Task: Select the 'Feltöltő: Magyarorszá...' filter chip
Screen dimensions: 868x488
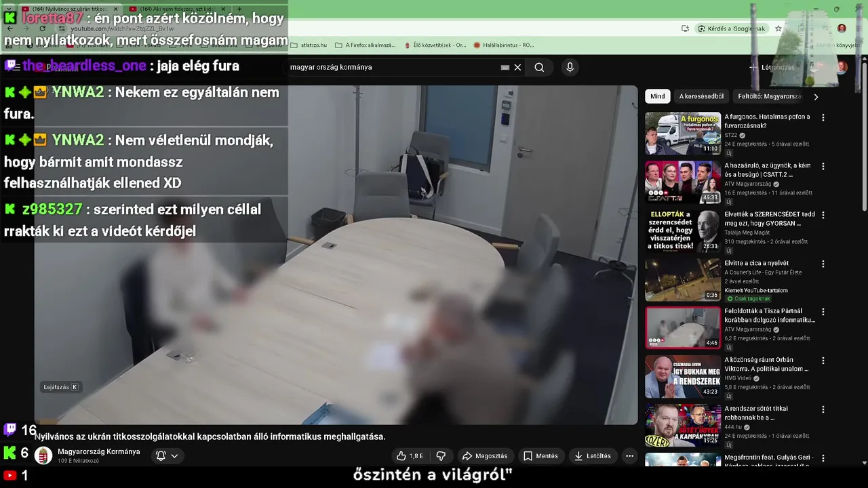Action: 770,96
